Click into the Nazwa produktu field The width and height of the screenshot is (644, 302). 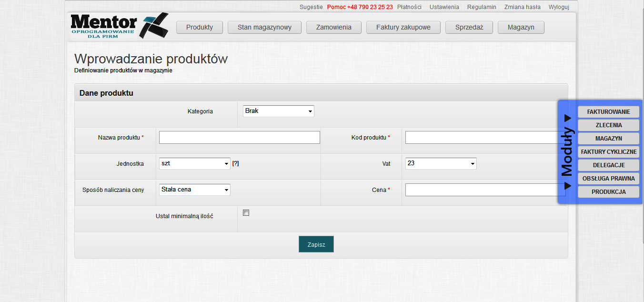[239, 138]
